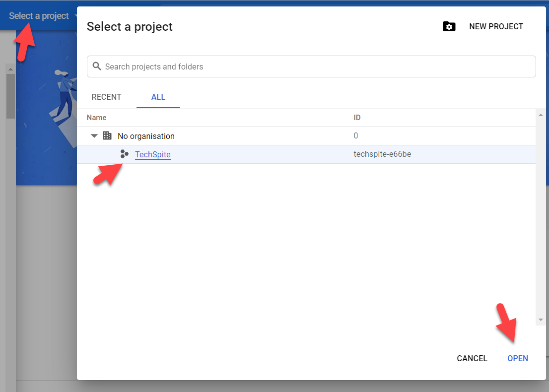The width and height of the screenshot is (549, 392).
Task: Click CANCEL to dismiss the dialog
Action: pos(472,358)
